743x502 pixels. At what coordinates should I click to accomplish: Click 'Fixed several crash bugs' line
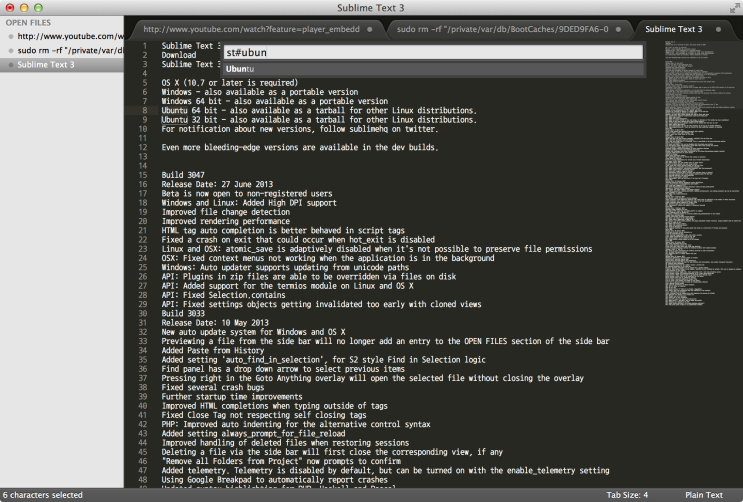[213, 388]
